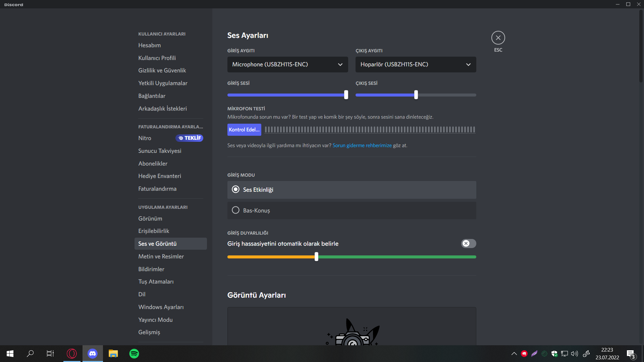Open the Çıkış Aygıtı speaker dropdown
This screenshot has height=362, width=644.
tap(416, 64)
